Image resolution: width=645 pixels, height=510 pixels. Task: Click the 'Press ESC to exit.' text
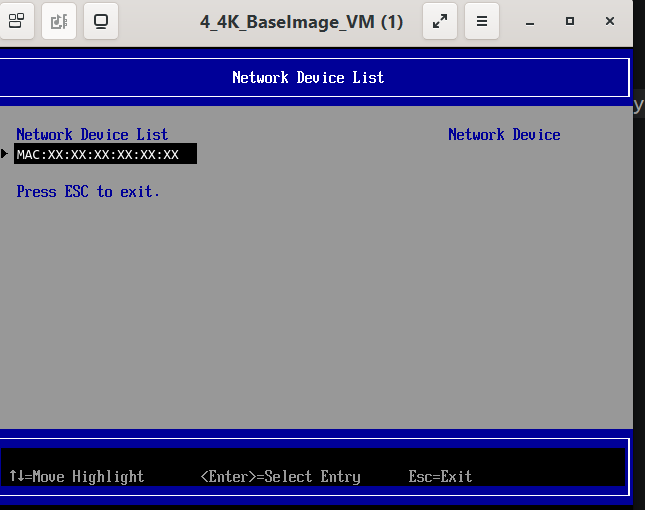[88, 191]
